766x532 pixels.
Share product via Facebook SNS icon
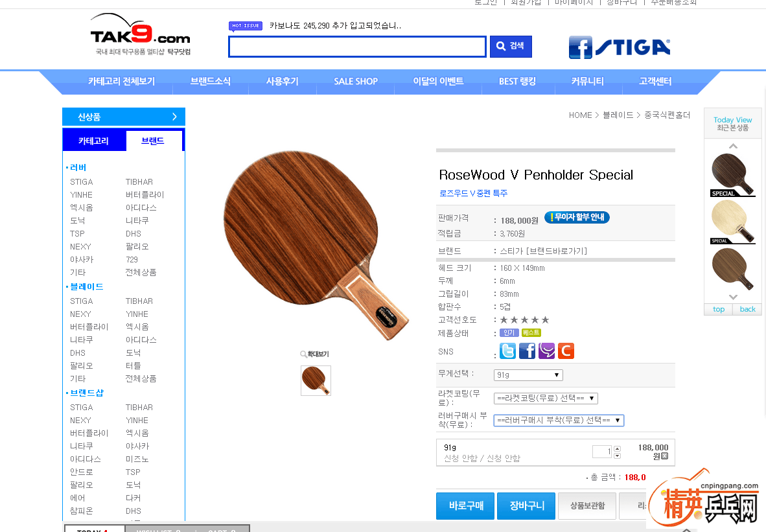tap(527, 351)
